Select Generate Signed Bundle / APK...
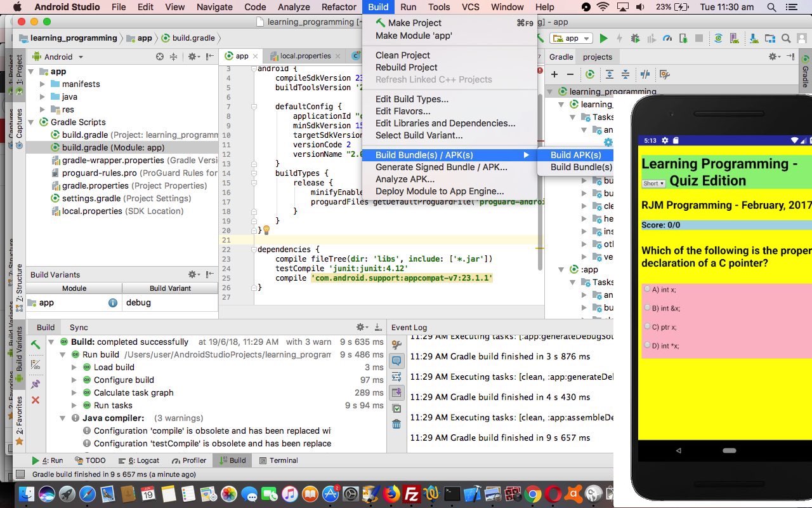The image size is (812, 508). [450, 167]
